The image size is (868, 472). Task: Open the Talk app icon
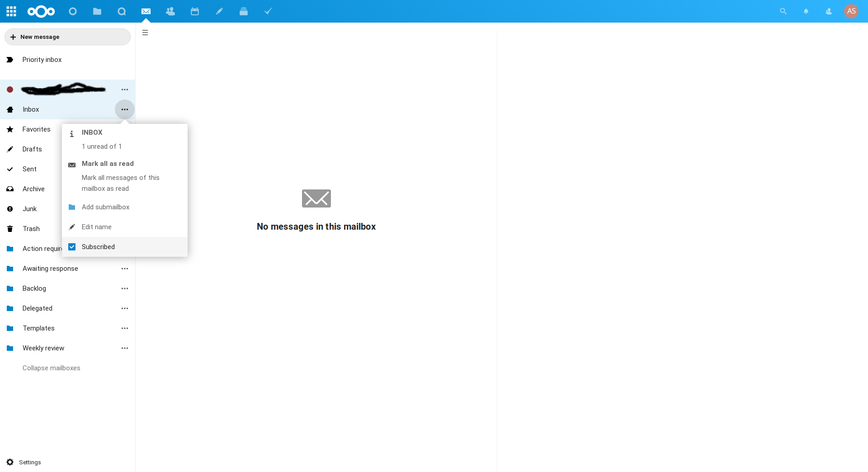tap(122, 11)
